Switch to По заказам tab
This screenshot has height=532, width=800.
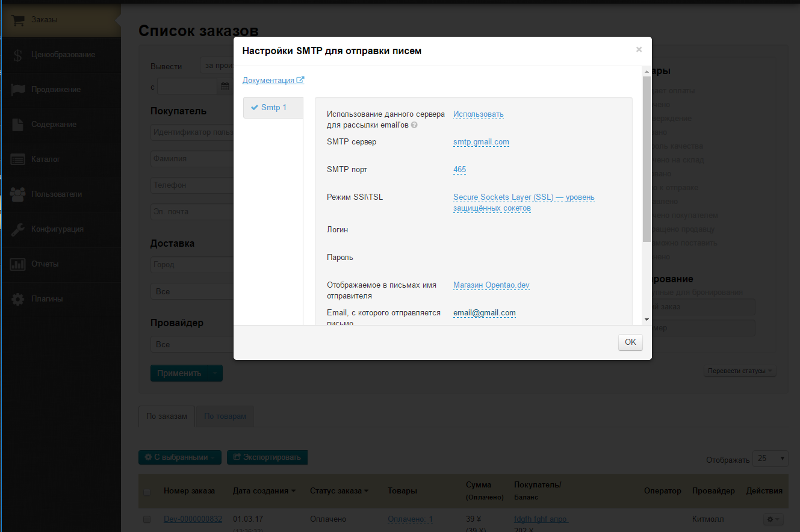167,416
